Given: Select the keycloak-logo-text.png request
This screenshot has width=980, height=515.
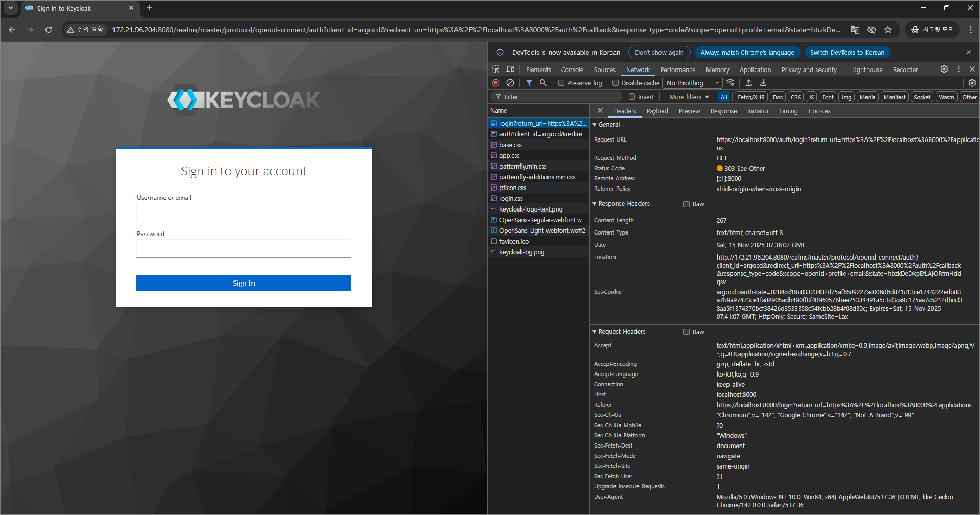Looking at the screenshot, I should [x=539, y=209].
